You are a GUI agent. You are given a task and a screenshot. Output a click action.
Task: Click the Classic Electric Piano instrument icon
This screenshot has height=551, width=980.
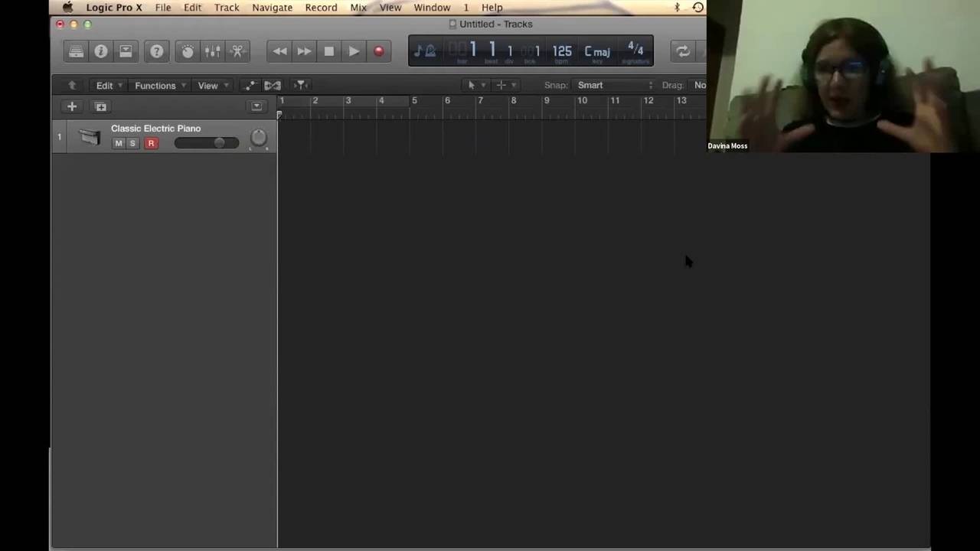click(x=90, y=137)
